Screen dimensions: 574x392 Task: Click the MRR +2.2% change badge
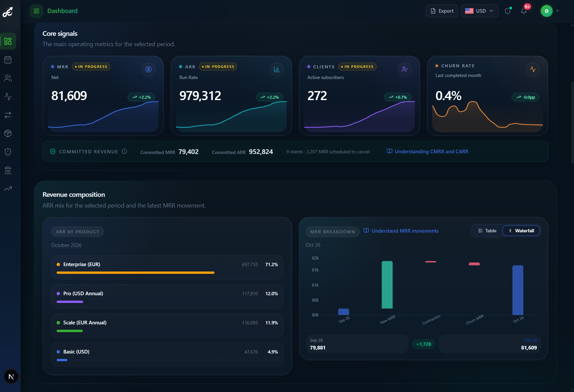141,97
